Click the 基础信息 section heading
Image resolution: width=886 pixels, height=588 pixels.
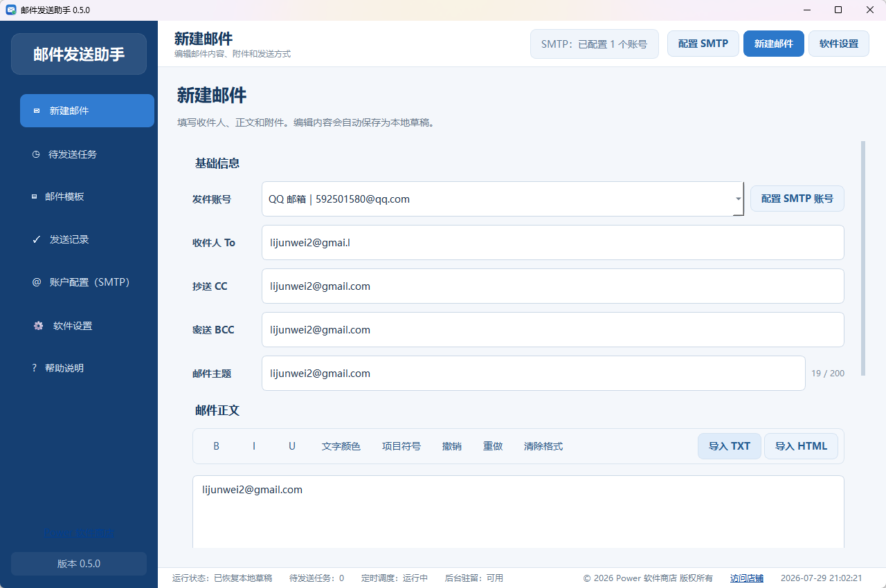[x=217, y=163]
